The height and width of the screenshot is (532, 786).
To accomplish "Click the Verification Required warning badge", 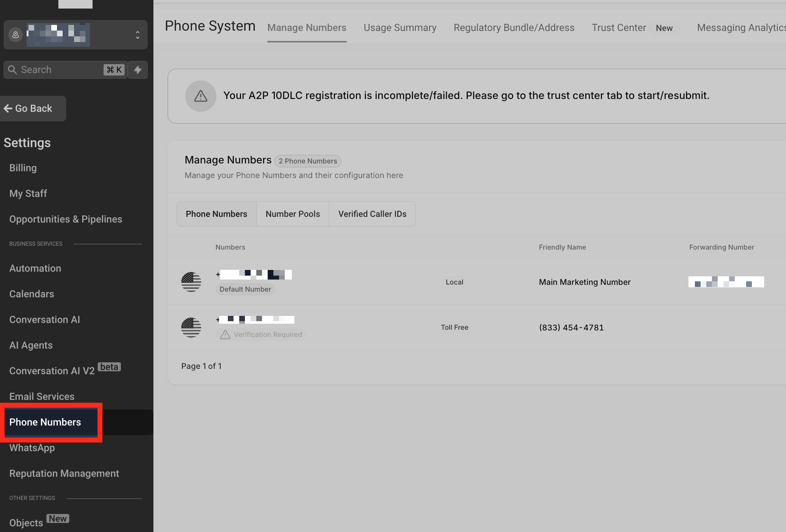I will [261, 334].
